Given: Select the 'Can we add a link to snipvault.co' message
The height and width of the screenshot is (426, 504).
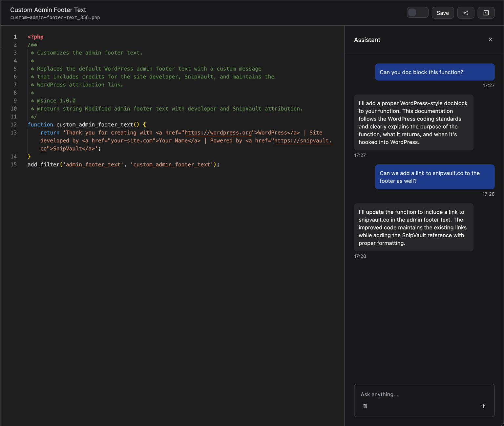Looking at the screenshot, I should (434, 177).
